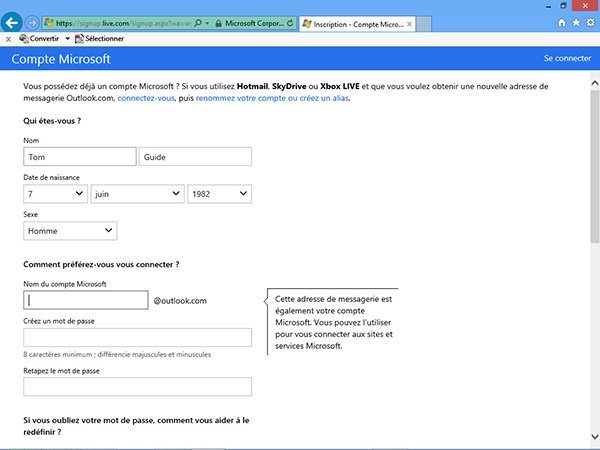The height and width of the screenshot is (450, 600).
Task: Click the page scrollbar up arrow
Action: click(x=595, y=83)
